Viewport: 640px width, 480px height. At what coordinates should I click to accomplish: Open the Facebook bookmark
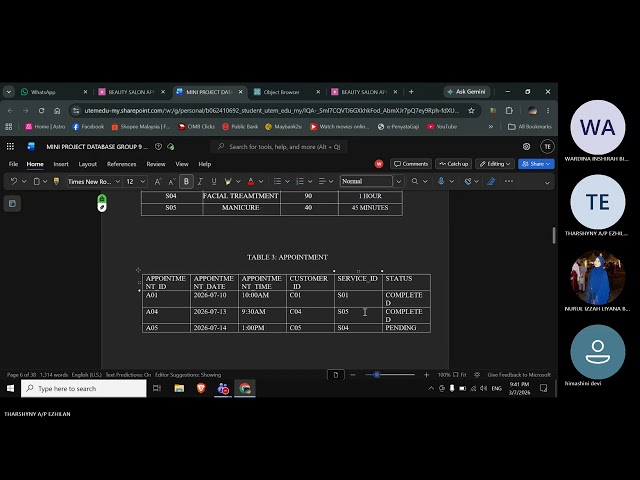coord(88,127)
